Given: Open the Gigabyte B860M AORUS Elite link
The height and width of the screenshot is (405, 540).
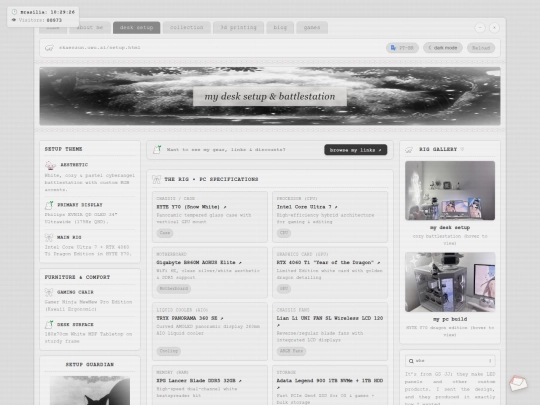Looking at the screenshot, I should click(x=199, y=262).
